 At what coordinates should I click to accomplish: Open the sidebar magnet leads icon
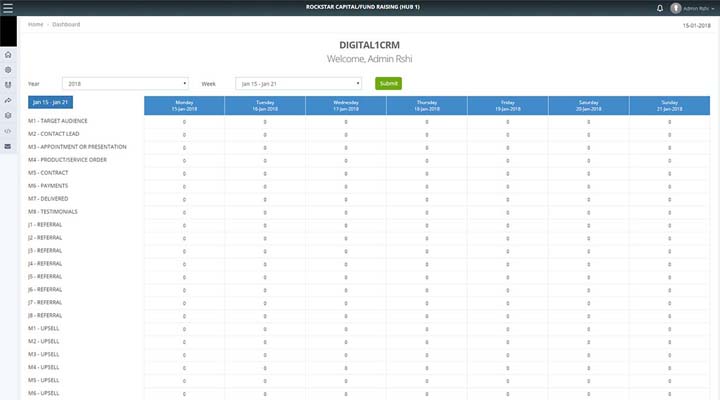point(8,85)
